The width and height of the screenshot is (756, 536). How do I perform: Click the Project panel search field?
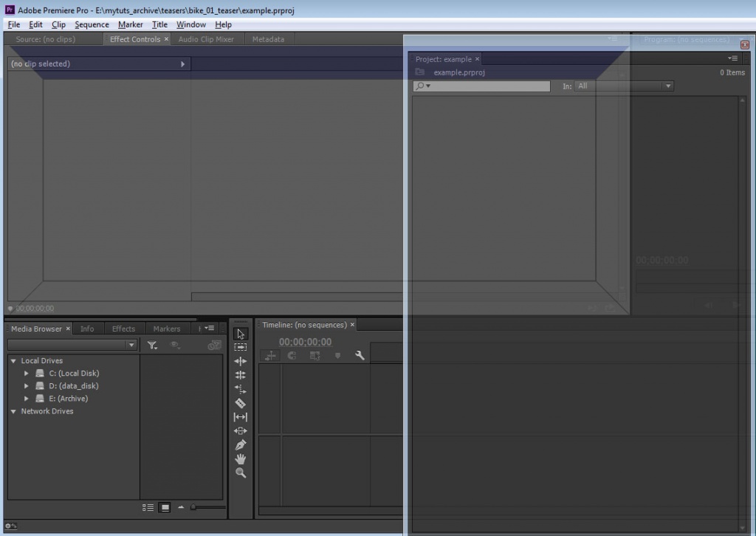(x=481, y=86)
